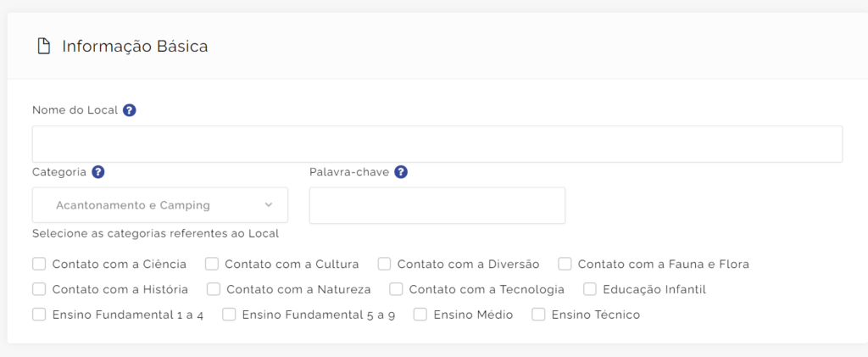Screen dimensions: 868x357
Task: Click inside the Nome do Local field
Action: (x=437, y=144)
